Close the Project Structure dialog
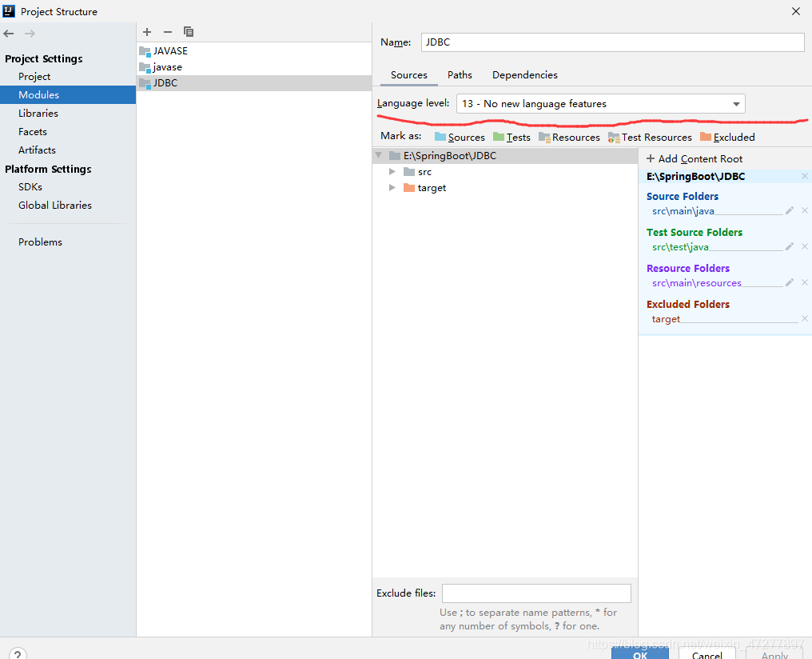 [x=796, y=11]
